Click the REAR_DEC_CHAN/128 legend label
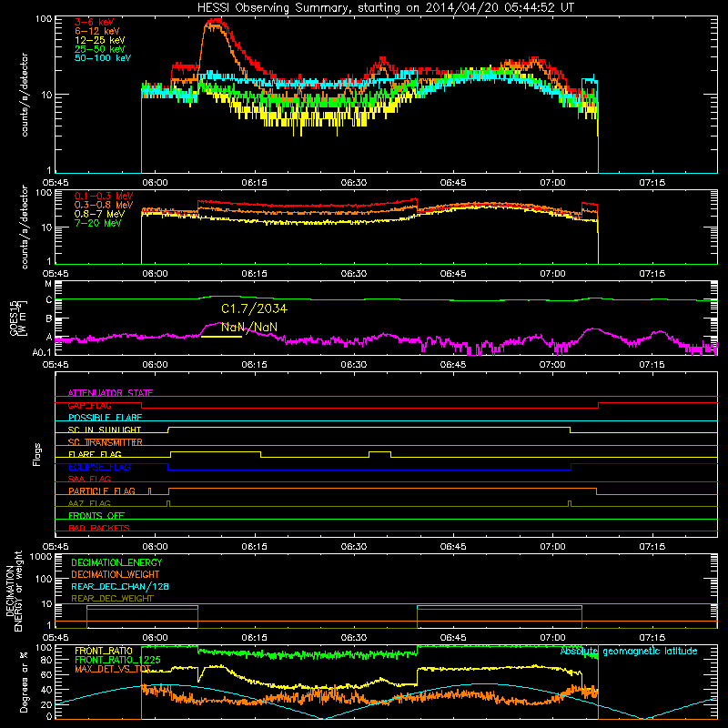Image resolution: width=728 pixels, height=728 pixels. coord(120,586)
